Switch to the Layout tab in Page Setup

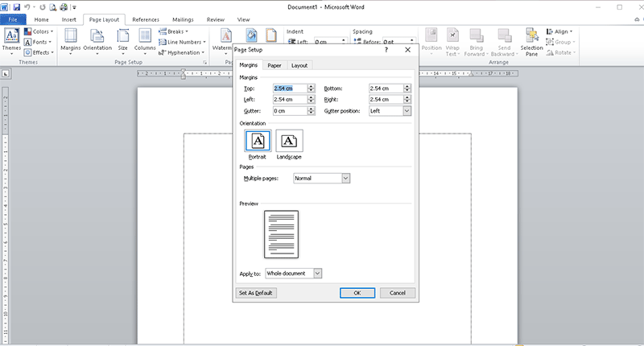point(299,65)
